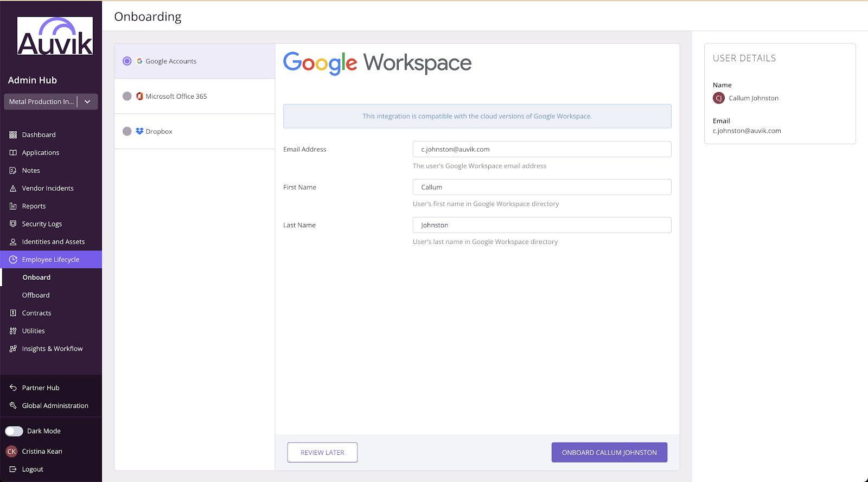Viewport: 868px width, 482px height.
Task: Select the Dropbox radio button
Action: 127,131
